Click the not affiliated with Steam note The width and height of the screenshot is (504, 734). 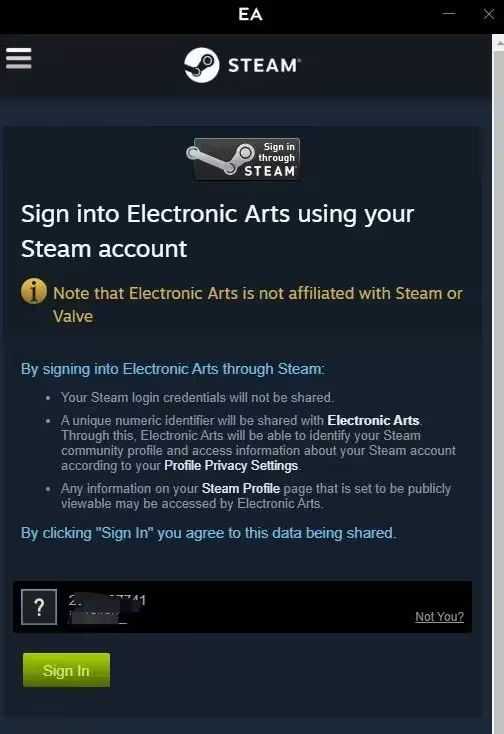(257, 305)
